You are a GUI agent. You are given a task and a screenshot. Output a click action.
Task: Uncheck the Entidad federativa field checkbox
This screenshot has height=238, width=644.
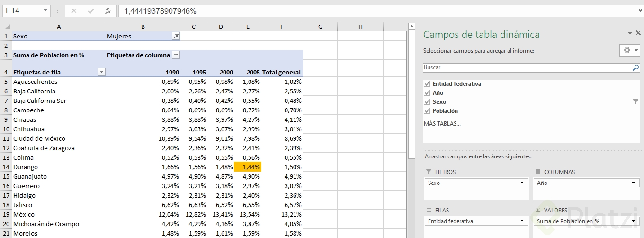[427, 84]
